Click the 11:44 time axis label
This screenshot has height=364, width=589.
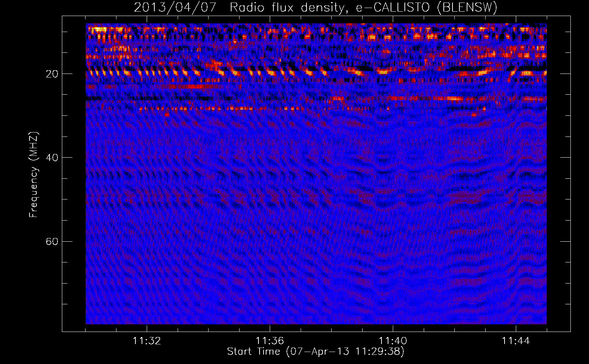click(x=516, y=341)
